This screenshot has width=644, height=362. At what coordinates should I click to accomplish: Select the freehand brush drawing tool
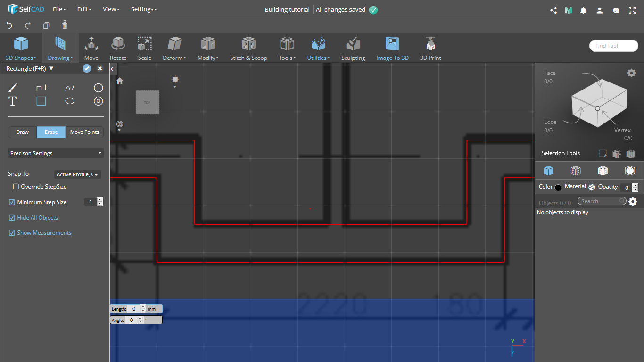[x=13, y=88]
